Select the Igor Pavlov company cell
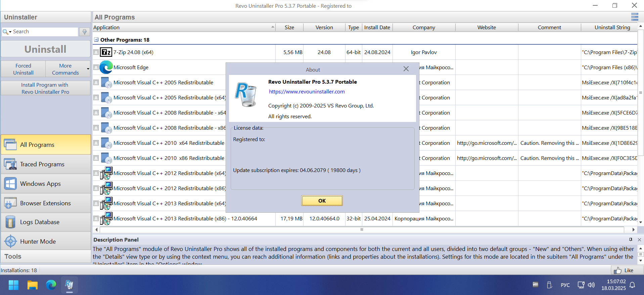644x295 pixels. click(424, 52)
